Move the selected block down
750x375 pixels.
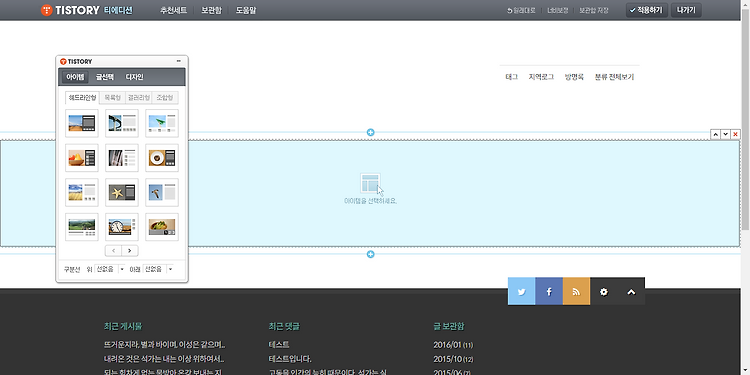[x=726, y=134]
